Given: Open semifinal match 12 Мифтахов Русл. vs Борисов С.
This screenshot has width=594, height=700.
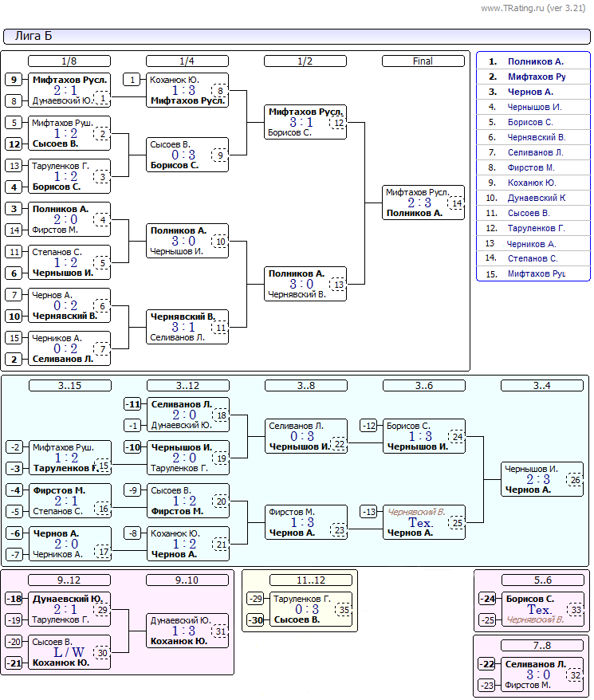Looking at the screenshot, I should point(305,122).
